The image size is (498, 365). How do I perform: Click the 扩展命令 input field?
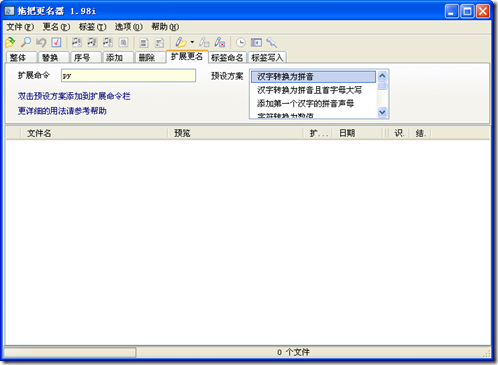[128, 76]
